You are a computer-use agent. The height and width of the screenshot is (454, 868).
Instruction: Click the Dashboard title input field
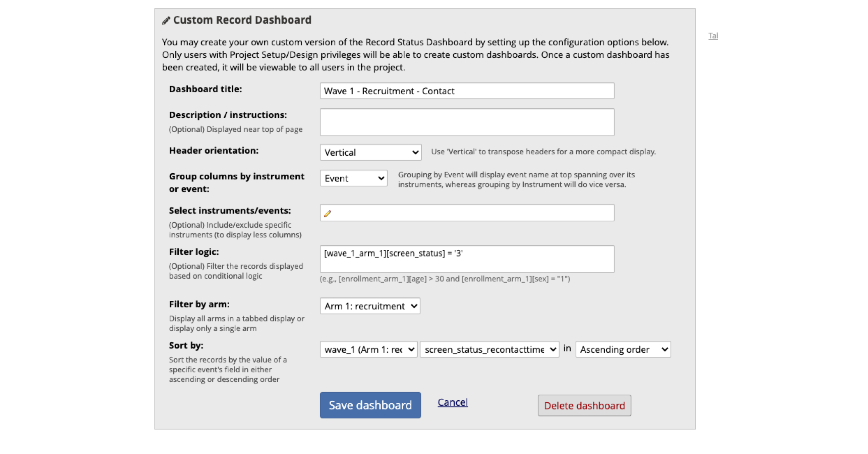tap(466, 91)
